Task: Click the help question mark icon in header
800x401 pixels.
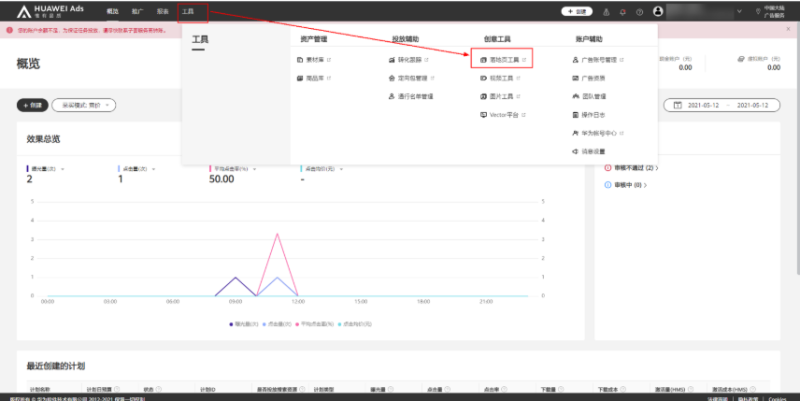Action: coord(639,12)
